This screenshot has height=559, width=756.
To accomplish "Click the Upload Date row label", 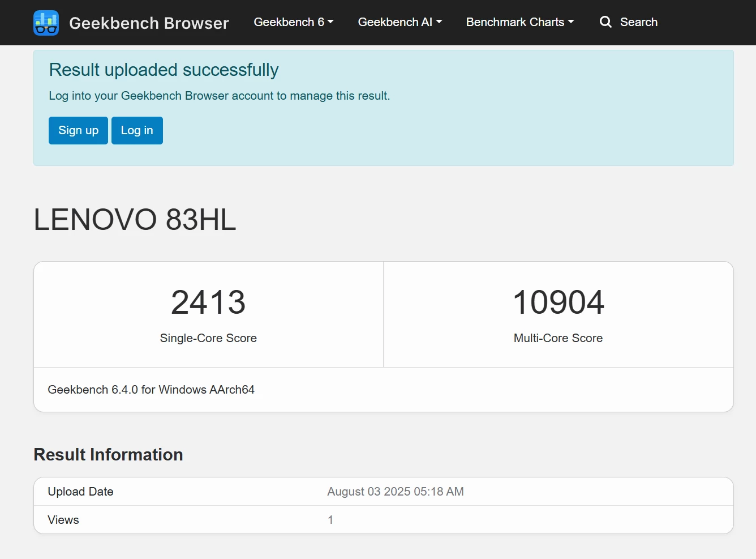I will coord(81,492).
